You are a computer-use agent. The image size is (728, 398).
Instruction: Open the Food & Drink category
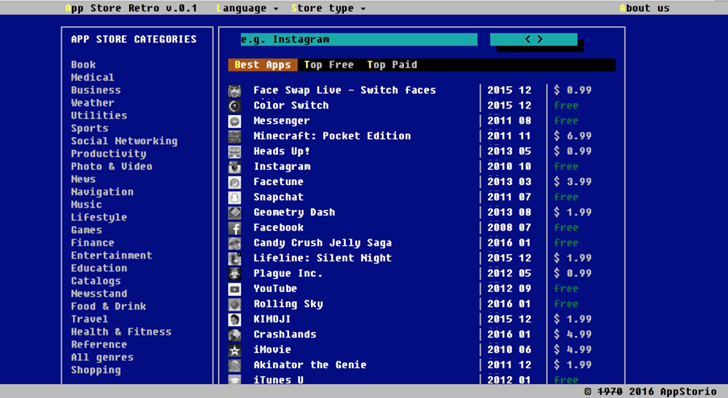[108, 307]
